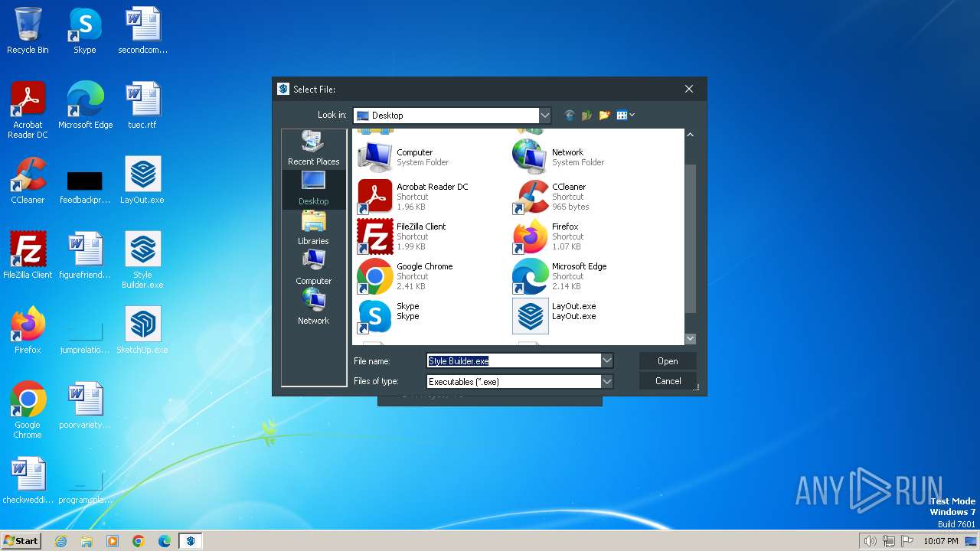Select LayOut.exe desktop icon
This screenshot has width=980, height=551.
coord(143,181)
